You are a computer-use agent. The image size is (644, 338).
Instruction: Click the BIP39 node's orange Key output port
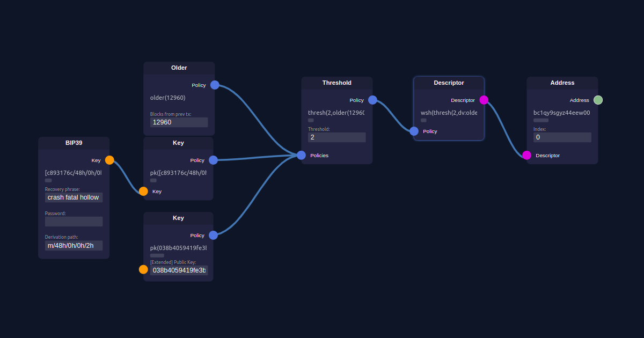109,160
